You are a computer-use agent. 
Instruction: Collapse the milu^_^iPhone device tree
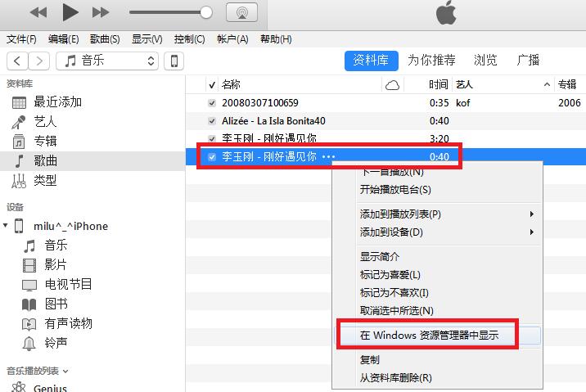point(5,225)
